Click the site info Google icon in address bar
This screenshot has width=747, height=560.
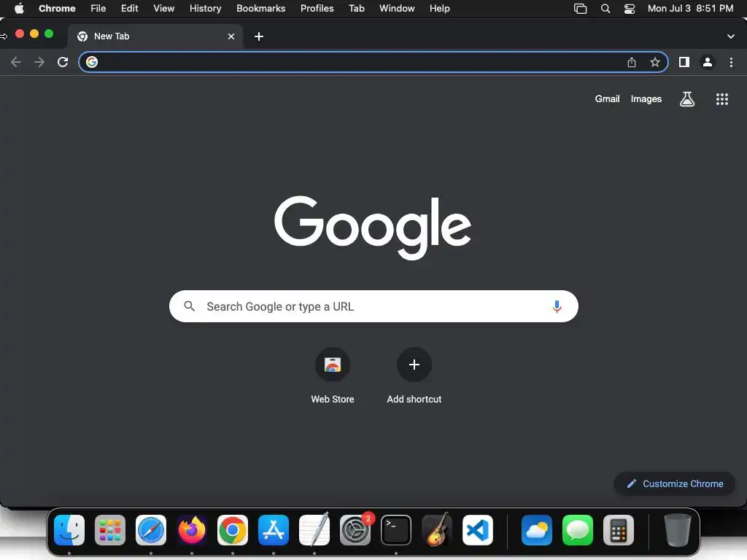coord(92,62)
